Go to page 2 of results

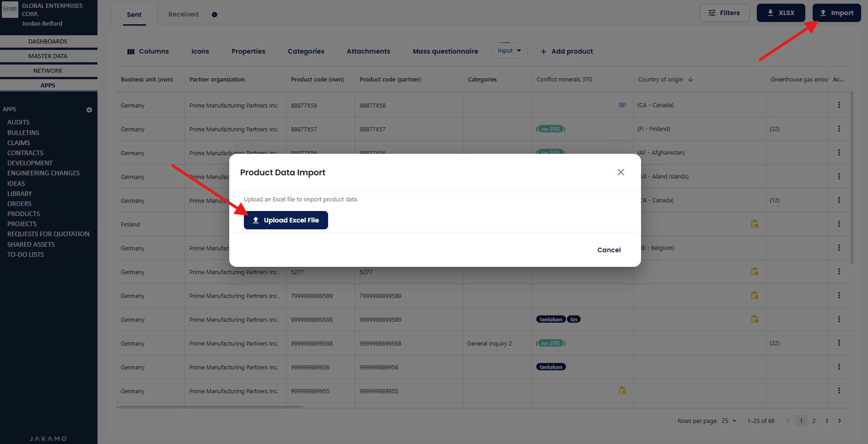pyautogui.click(x=814, y=421)
